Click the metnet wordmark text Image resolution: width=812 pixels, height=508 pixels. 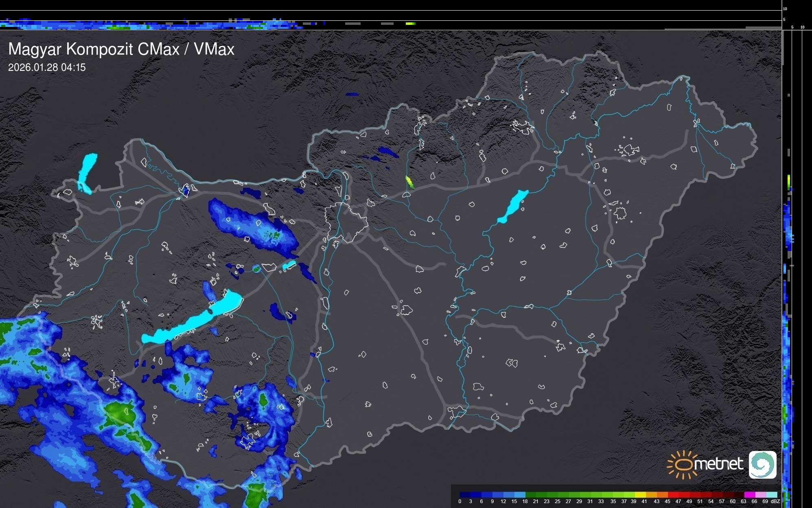coord(718,464)
